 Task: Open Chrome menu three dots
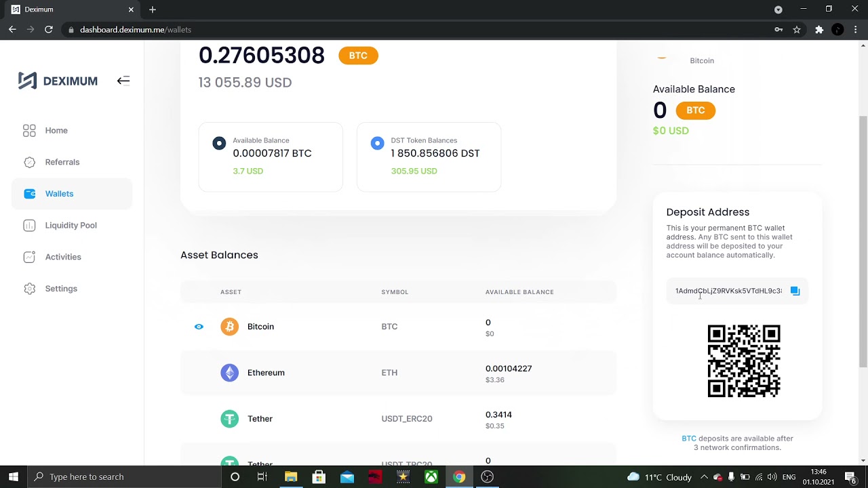tap(856, 30)
